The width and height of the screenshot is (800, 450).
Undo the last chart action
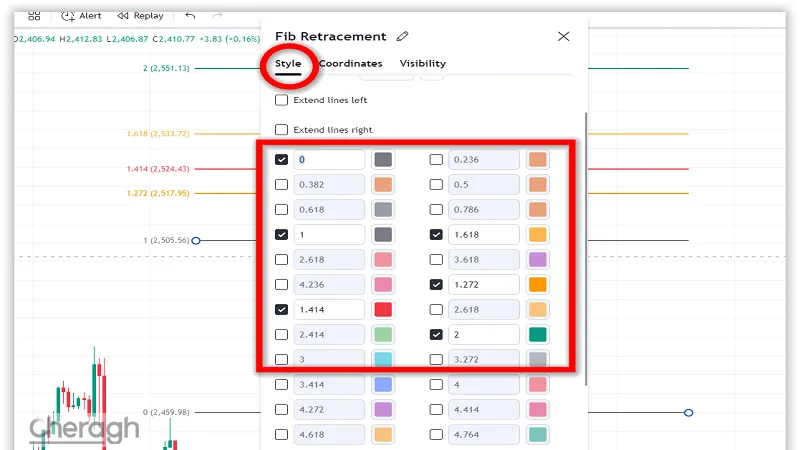point(190,16)
